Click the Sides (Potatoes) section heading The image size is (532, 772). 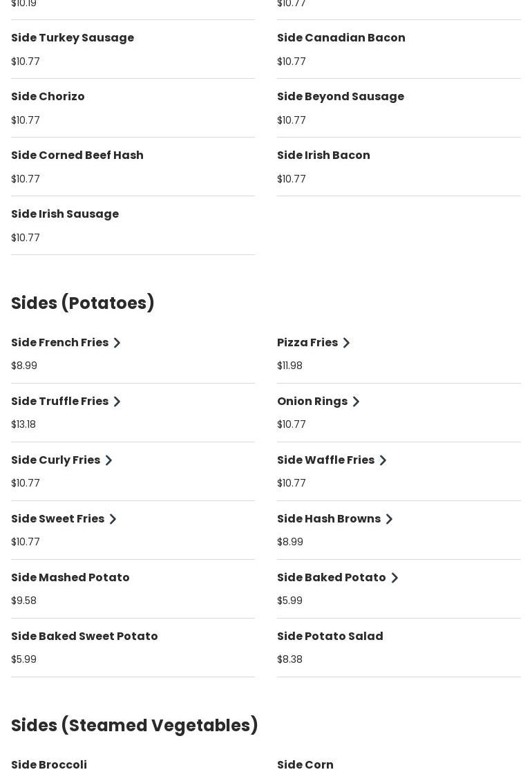(83, 303)
